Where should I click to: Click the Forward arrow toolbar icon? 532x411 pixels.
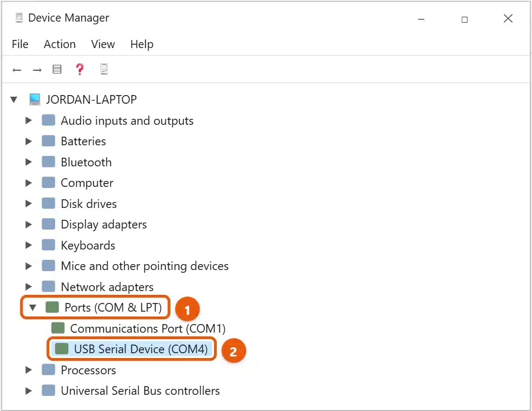[x=37, y=70]
